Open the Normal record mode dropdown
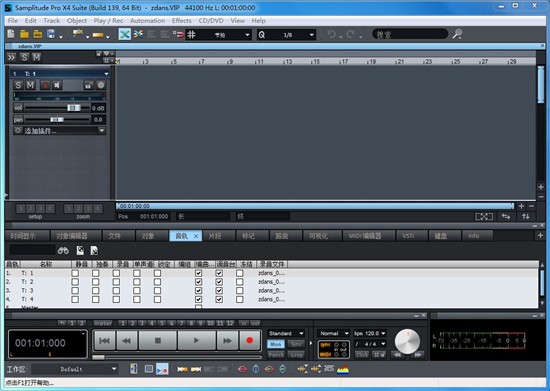The image size is (550, 391). pyautogui.click(x=347, y=333)
